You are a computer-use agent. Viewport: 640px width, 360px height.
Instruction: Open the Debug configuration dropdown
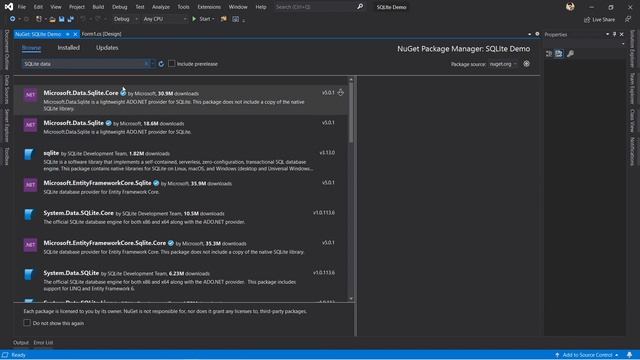(x=125, y=19)
